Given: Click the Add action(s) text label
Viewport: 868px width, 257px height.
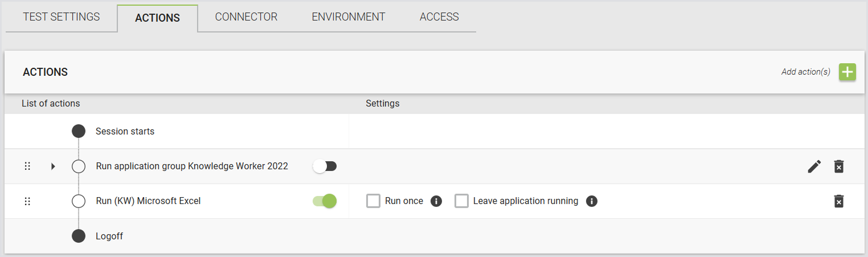Looking at the screenshot, I should pyautogui.click(x=806, y=72).
